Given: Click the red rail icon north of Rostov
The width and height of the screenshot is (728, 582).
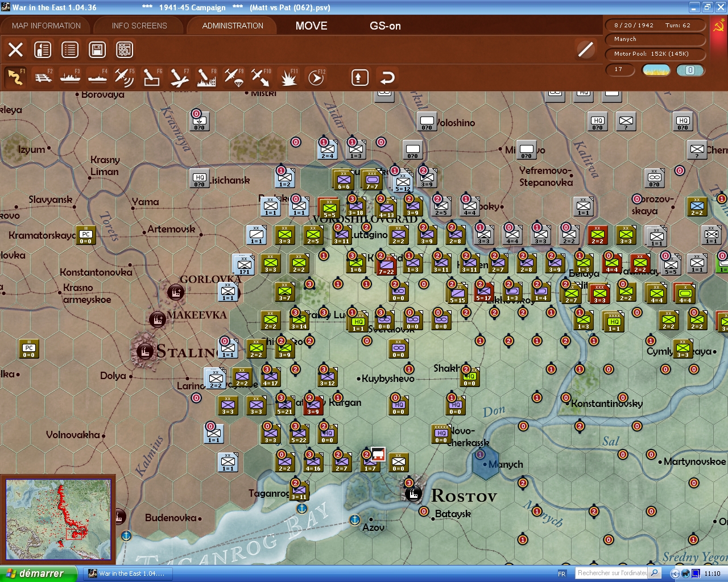Looking at the screenshot, I should click(378, 454).
